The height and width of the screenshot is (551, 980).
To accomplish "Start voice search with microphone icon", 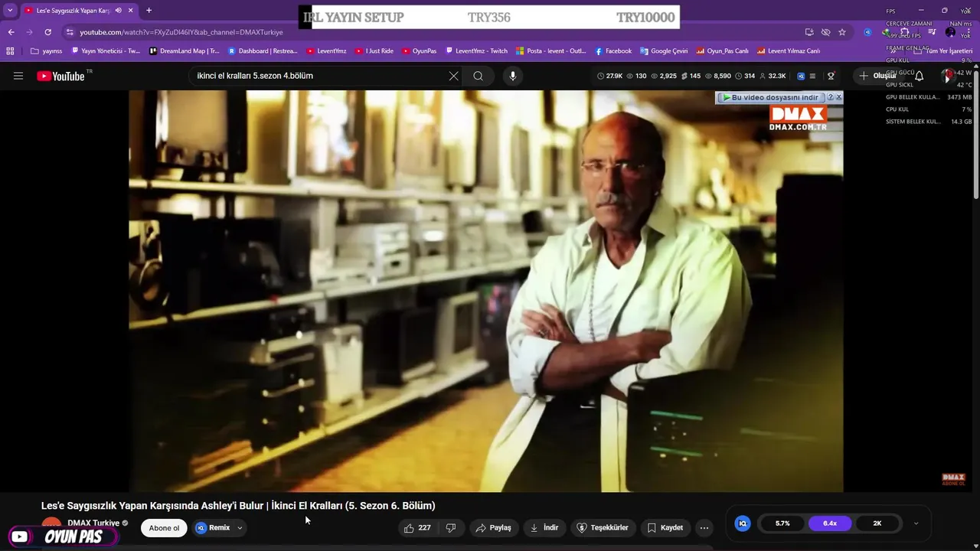I will 513,76.
